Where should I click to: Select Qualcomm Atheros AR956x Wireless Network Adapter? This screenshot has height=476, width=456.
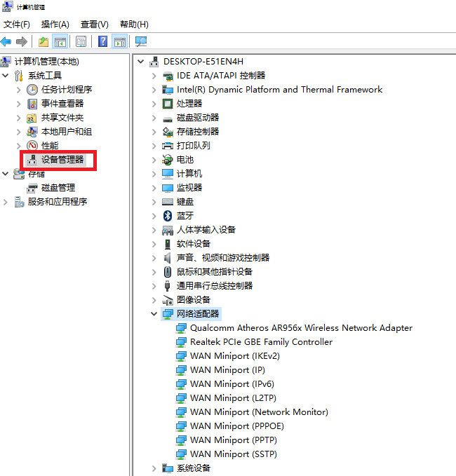click(301, 328)
